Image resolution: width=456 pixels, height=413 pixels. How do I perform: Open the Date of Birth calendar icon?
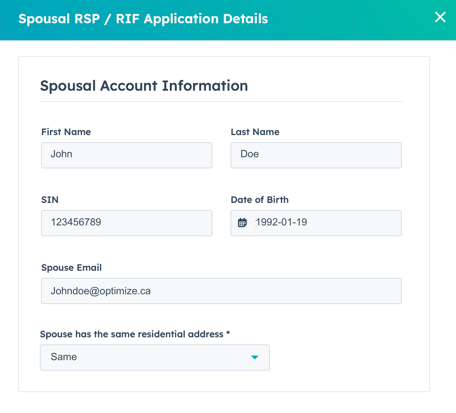click(242, 222)
